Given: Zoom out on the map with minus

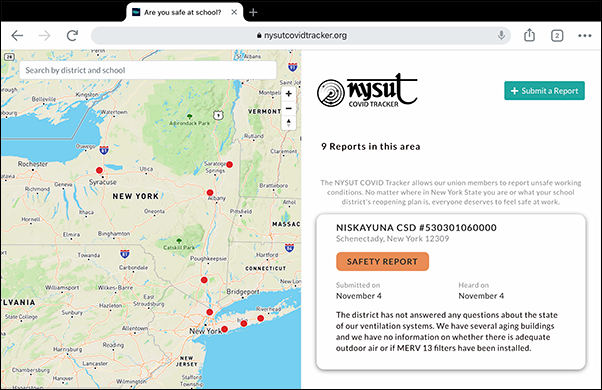Looking at the screenshot, I should tap(289, 108).
